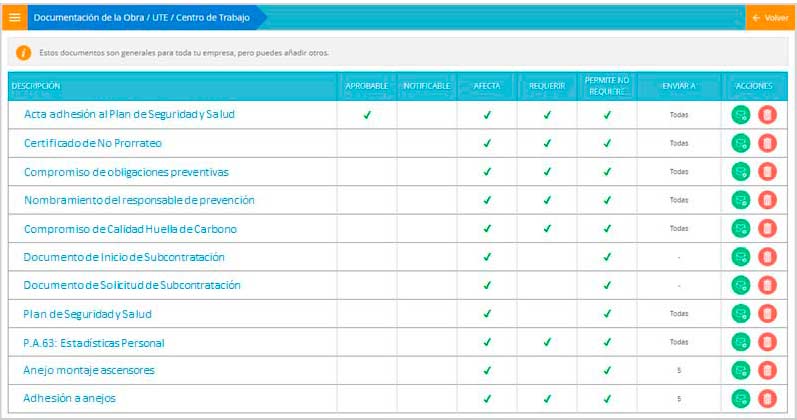Send request for Certificado de No Prorrateo
This screenshot has height=420, width=797.
(741, 143)
